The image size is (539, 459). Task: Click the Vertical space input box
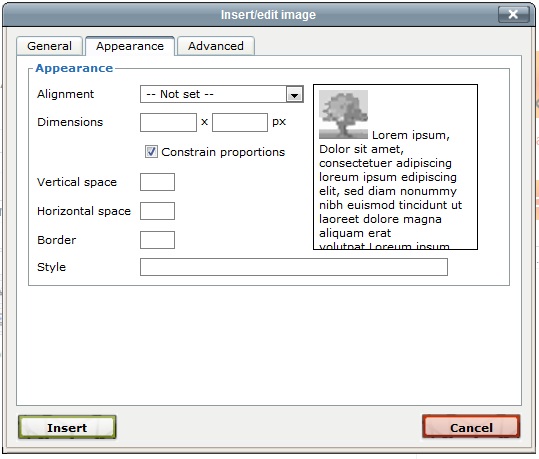point(157,182)
